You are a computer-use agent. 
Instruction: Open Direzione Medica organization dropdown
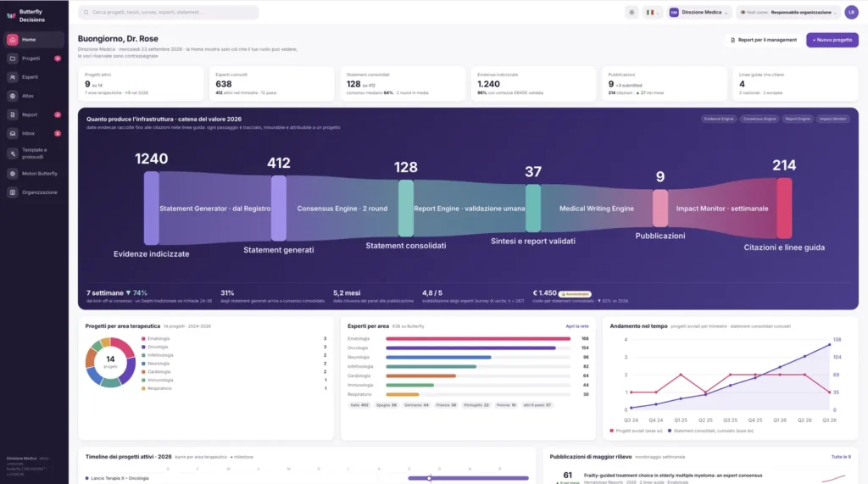click(698, 12)
